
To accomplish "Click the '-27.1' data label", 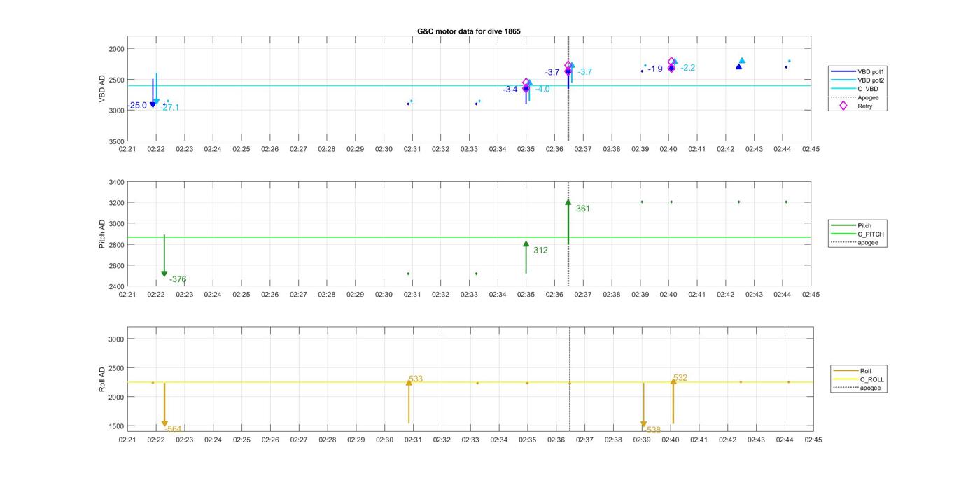I will 169,108.
